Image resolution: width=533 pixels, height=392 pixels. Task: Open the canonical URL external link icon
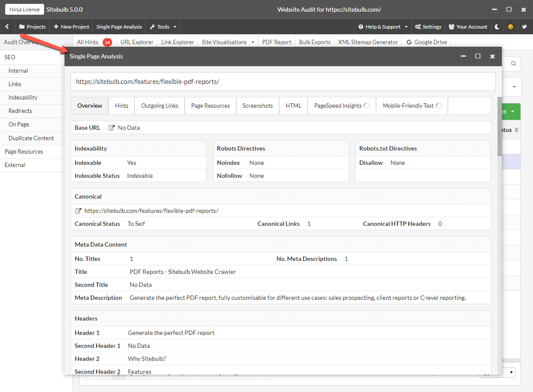pyautogui.click(x=78, y=211)
